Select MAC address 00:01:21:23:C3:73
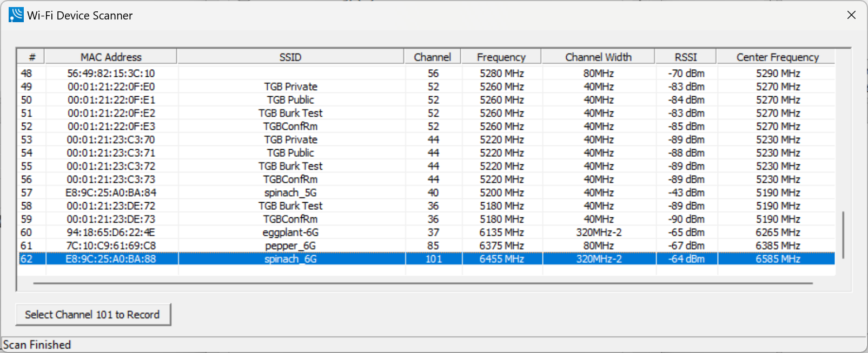 coord(111,179)
